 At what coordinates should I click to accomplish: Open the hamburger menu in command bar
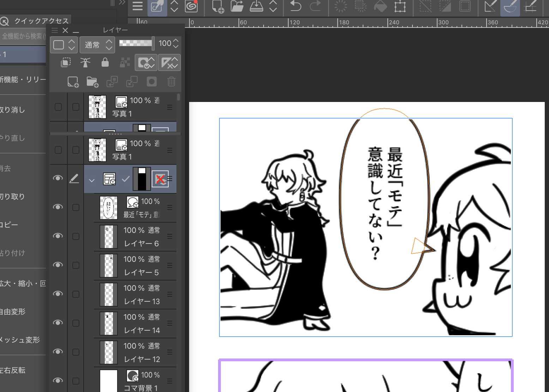tap(138, 6)
